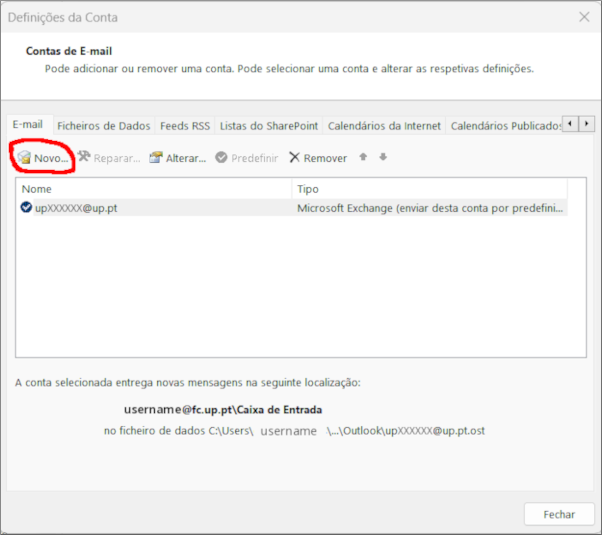Open the Feeds RSS tab
The image size is (602, 535).
coord(185,126)
